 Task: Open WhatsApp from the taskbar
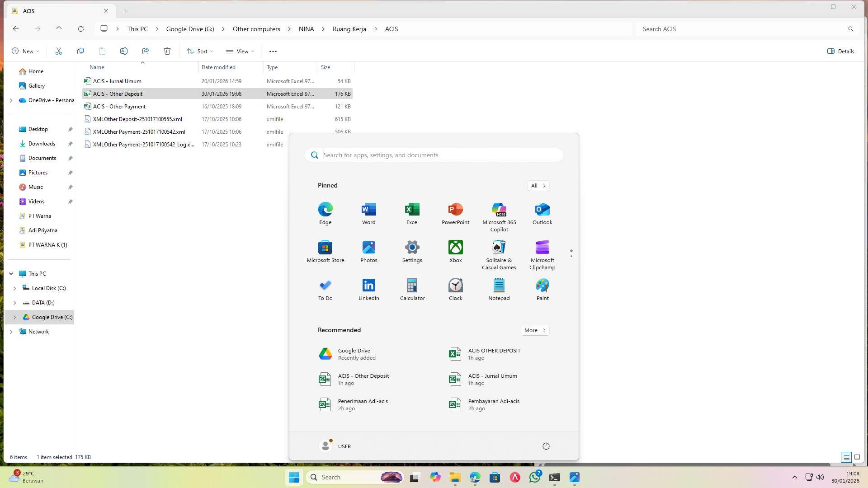(534, 477)
